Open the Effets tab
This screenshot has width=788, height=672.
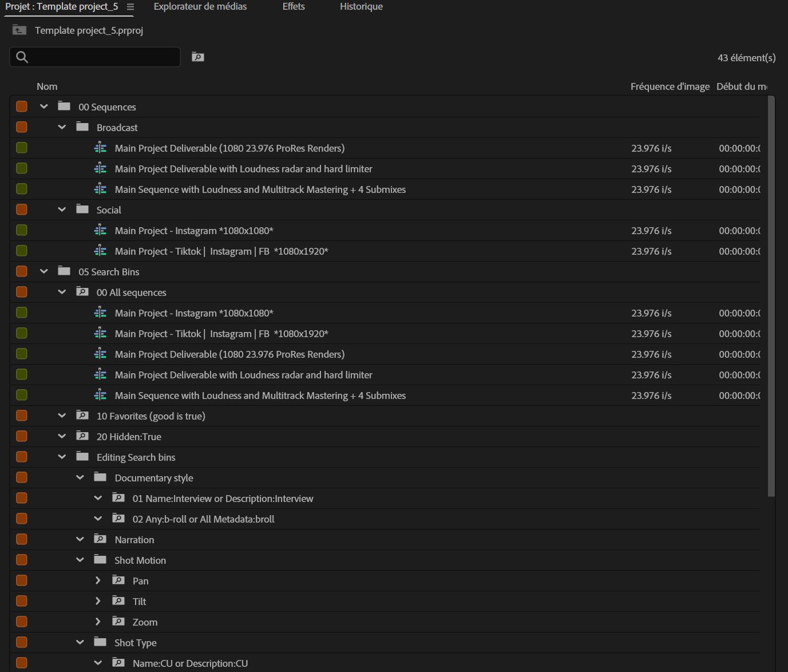[294, 7]
